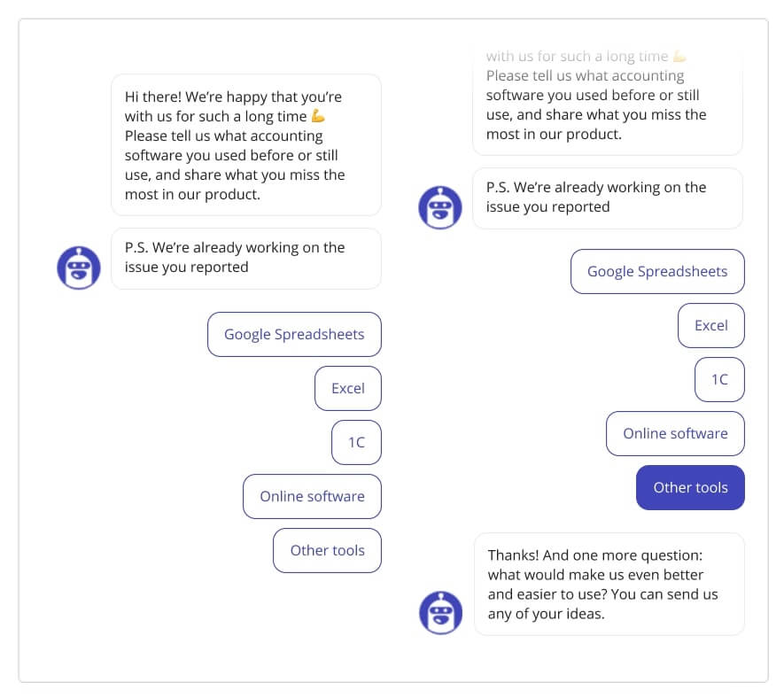Click the 'Hi there!' greeting message bubble

click(x=246, y=145)
